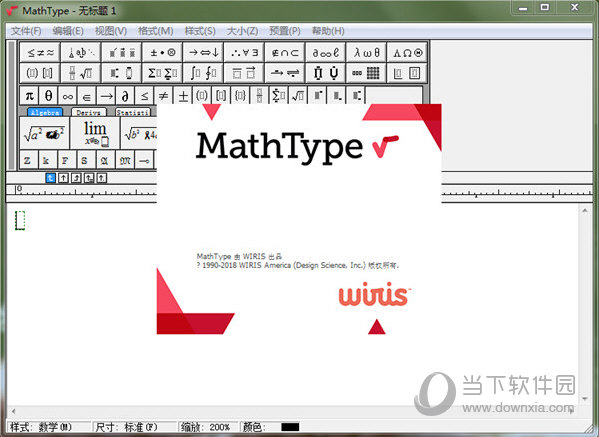Insert square root template from small bar
The width and height of the screenshot is (599, 437).
(298, 95)
